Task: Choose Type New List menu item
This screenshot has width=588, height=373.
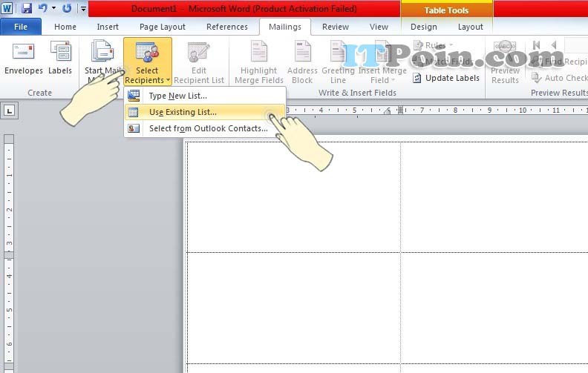Action: [x=205, y=96]
